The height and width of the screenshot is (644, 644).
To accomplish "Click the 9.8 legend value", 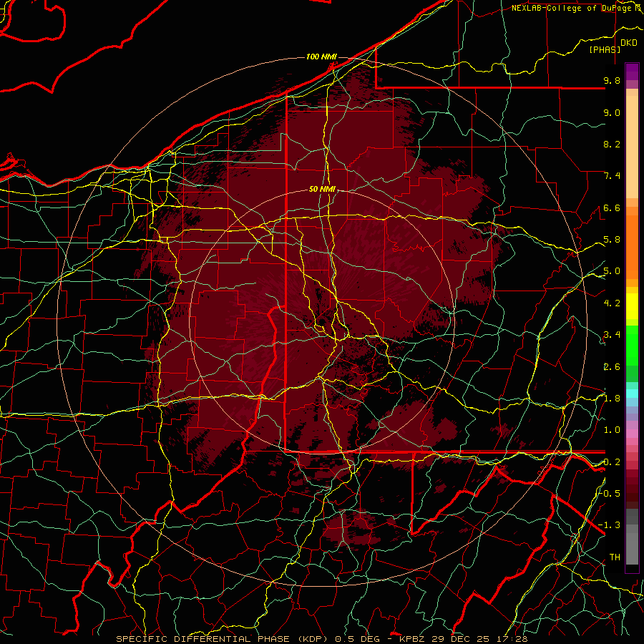I will (612, 80).
